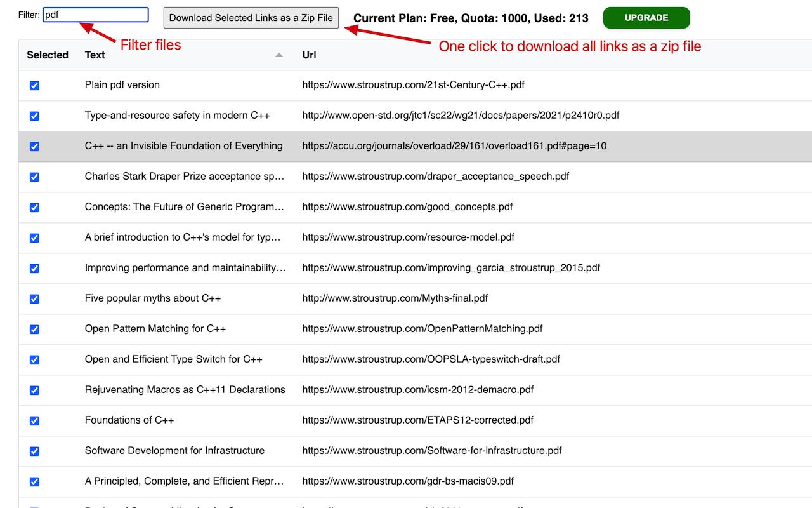812x508 pixels.
Task: Click the good_concepts.pdf URL cell
Action: 407,207
